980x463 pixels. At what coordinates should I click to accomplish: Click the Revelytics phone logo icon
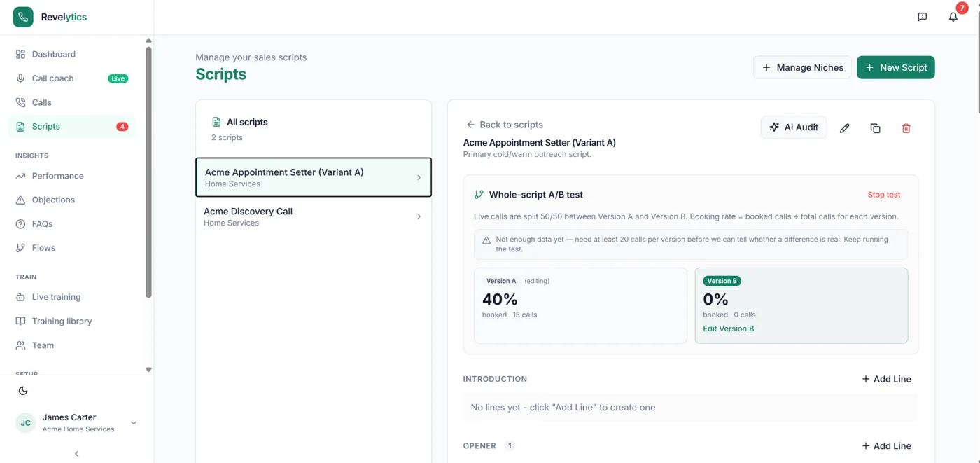[23, 17]
